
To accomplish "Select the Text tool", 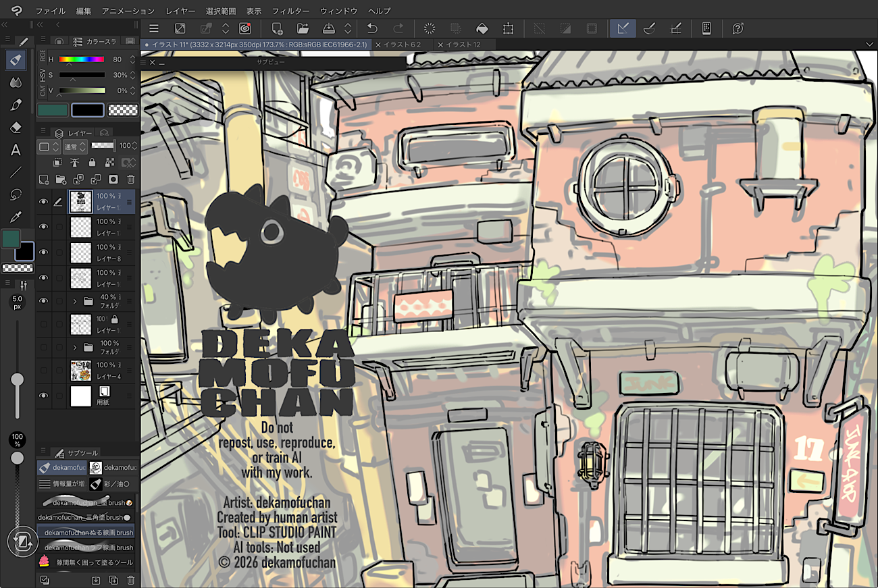I will pos(16,150).
